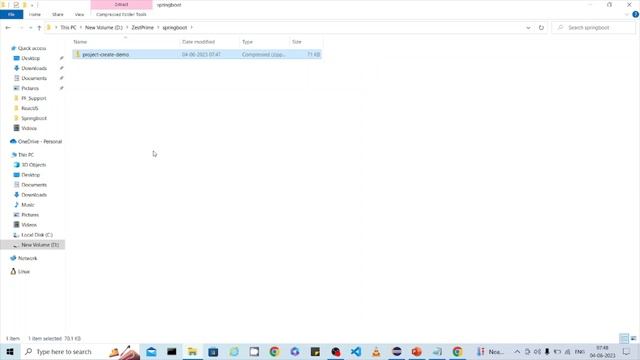Image resolution: width=640 pixels, height=360 pixels.
Task: Open Mail app from taskbar
Action: pos(151,352)
